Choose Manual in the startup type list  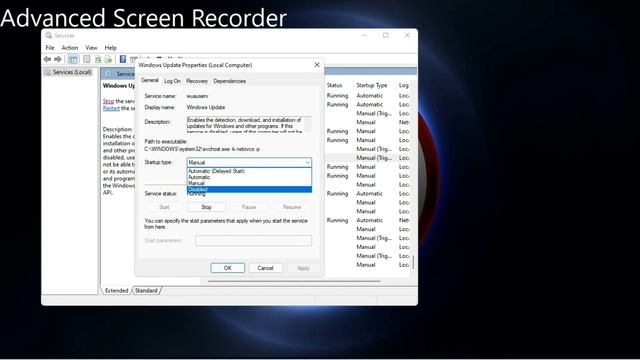pyautogui.click(x=249, y=183)
